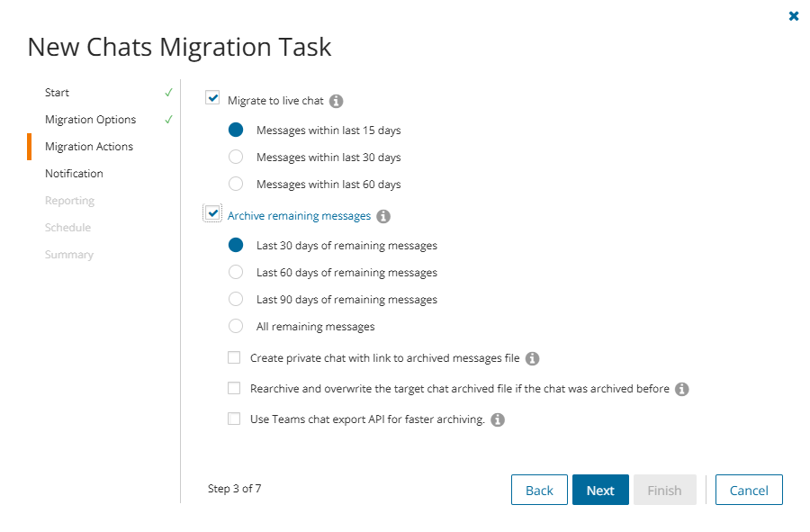Click info icon for Create private chat option
Image resolution: width=810 pixels, height=532 pixels.
pos(532,358)
